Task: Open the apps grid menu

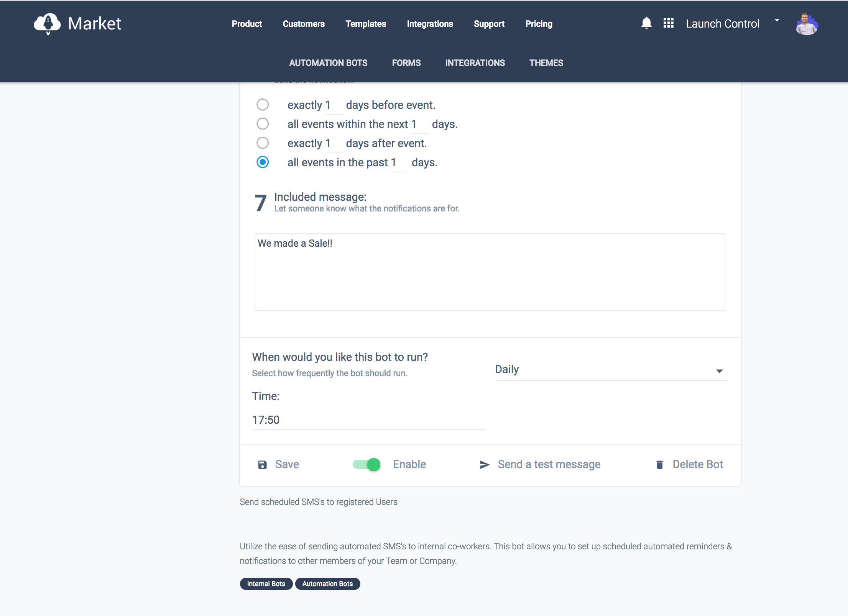Action: coord(669,23)
